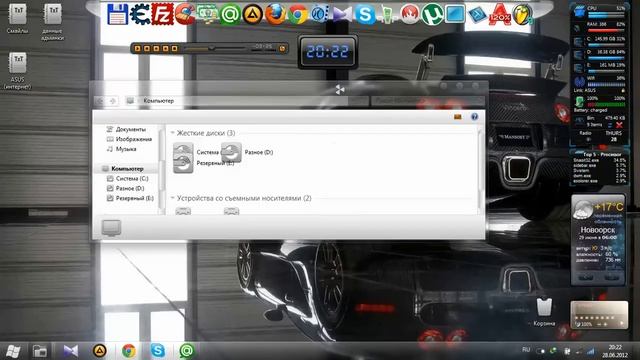Click the 20:22 digital clock gadget

click(328, 51)
